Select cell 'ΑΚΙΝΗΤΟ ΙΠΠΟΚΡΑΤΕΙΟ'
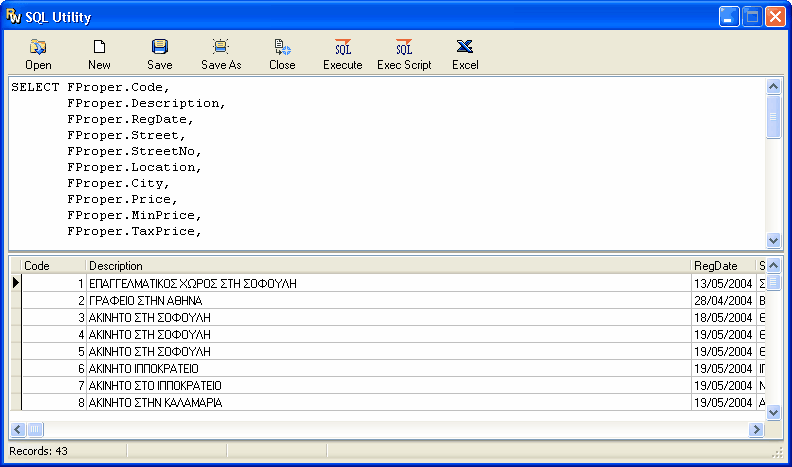The height and width of the screenshot is (467, 792). (388, 369)
